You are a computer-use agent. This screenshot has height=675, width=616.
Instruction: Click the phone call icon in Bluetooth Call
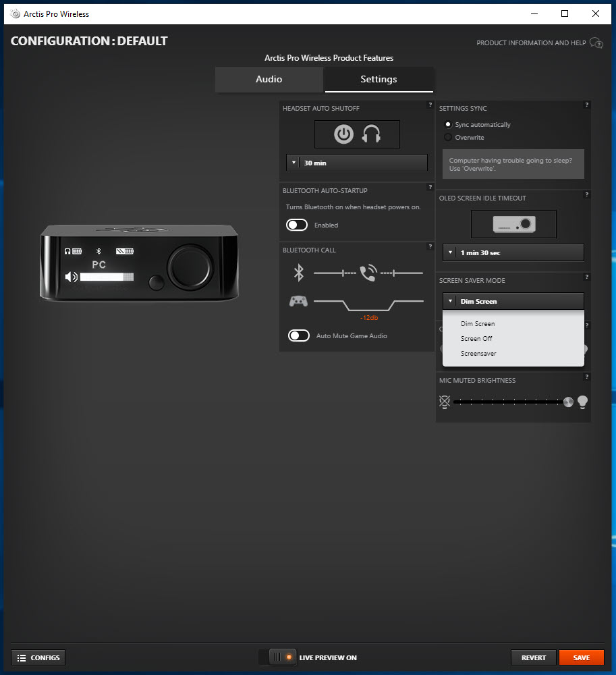368,273
